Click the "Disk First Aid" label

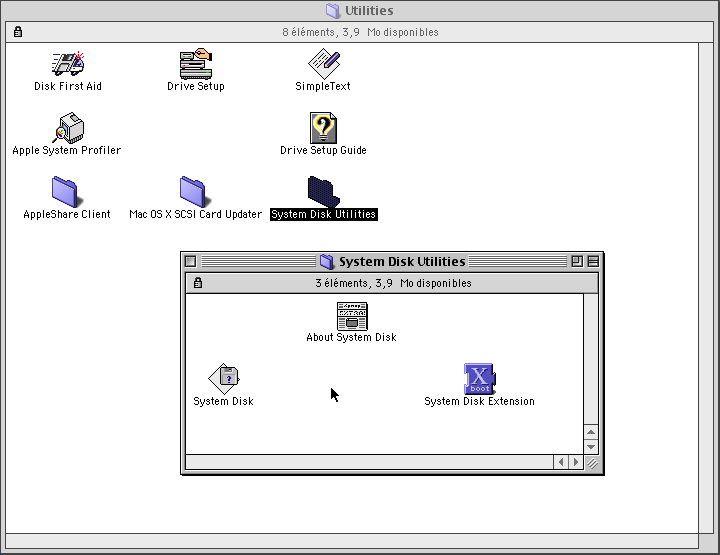pyautogui.click(x=68, y=86)
